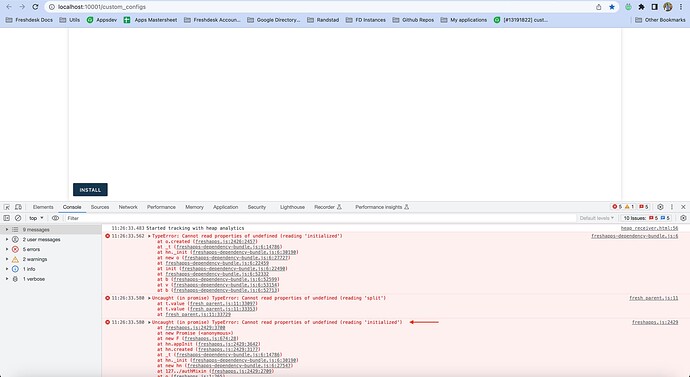This screenshot has width=690, height=377.
Task: Go back with the browser back arrow
Action: pos(9,7)
